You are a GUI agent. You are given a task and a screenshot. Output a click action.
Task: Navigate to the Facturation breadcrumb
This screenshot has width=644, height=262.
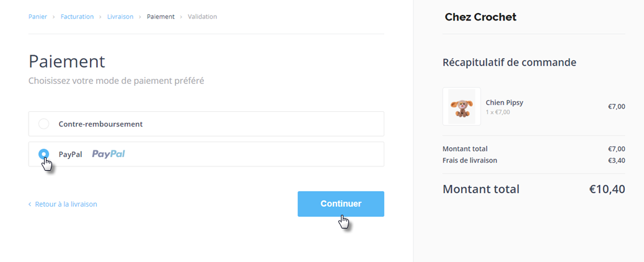point(77,17)
